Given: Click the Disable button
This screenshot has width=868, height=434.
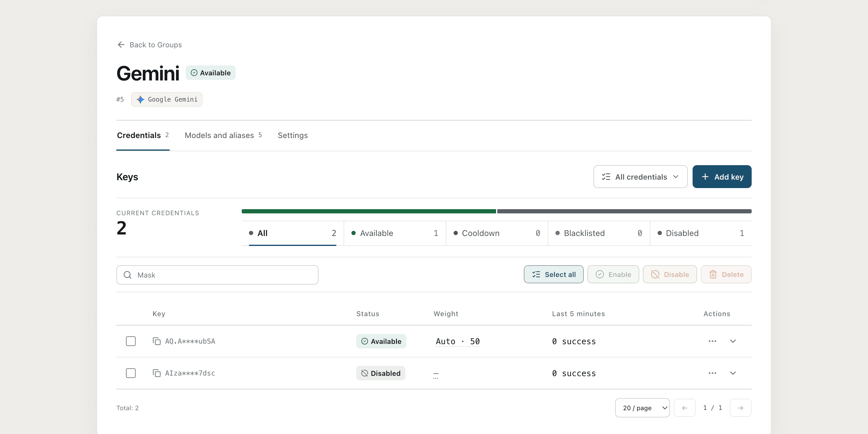Looking at the screenshot, I should pyautogui.click(x=669, y=274).
